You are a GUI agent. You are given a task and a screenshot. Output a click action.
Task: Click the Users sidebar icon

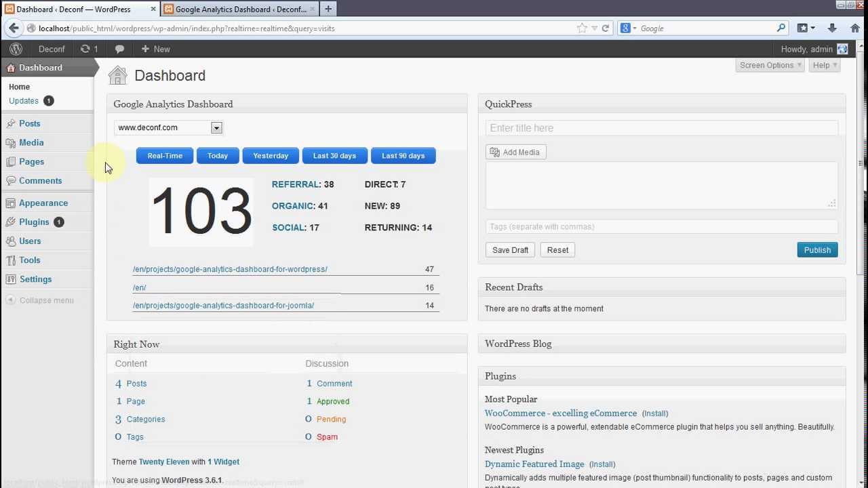point(11,241)
